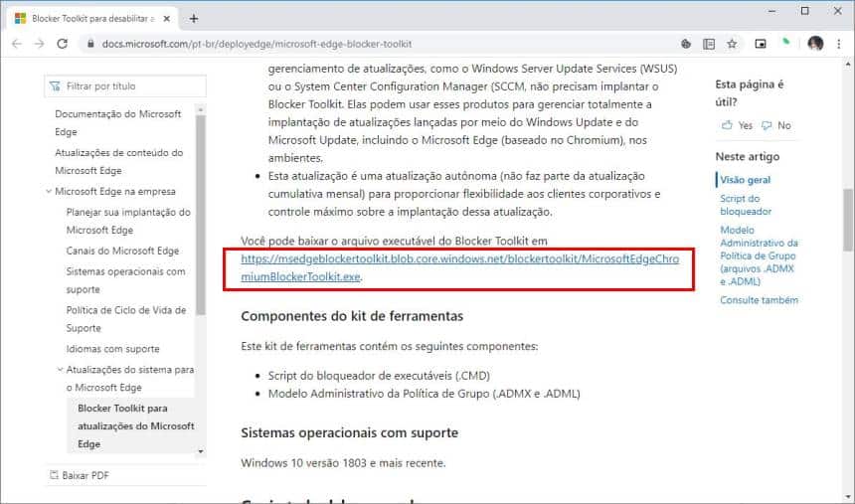Close the Blocker Toolkit browser tab
The width and height of the screenshot is (855, 504).
click(167, 19)
